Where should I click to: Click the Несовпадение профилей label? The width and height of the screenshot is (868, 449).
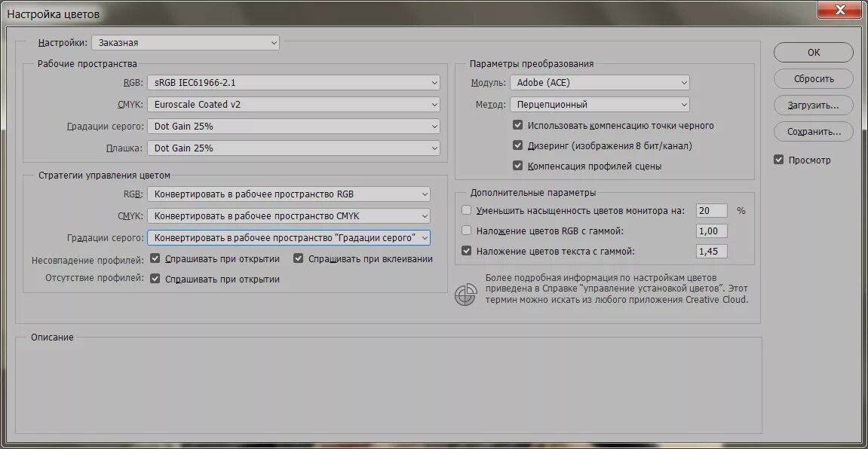(88, 259)
